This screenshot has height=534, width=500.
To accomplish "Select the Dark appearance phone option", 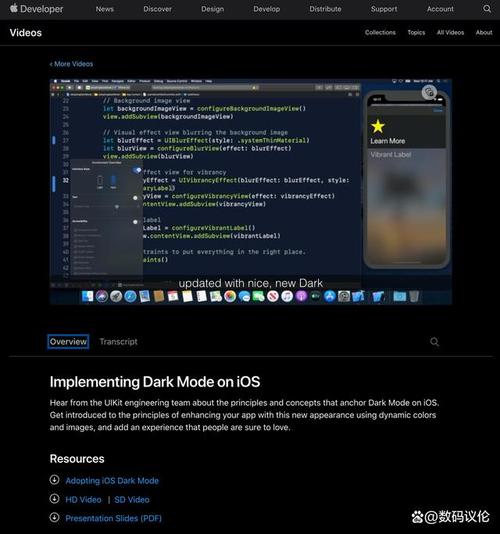I will [113, 182].
